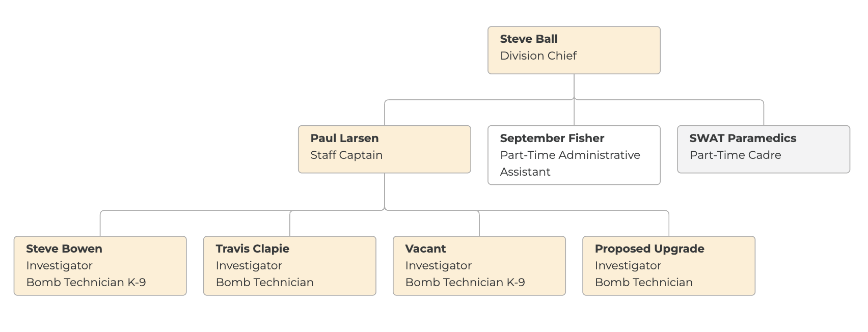Click the Part-Time Administrative Assistant text

(x=569, y=155)
